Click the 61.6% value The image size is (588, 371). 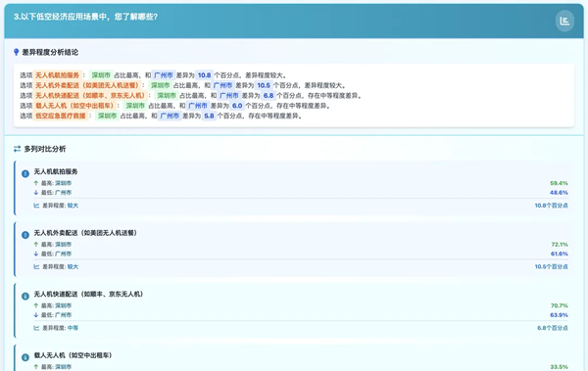point(560,254)
